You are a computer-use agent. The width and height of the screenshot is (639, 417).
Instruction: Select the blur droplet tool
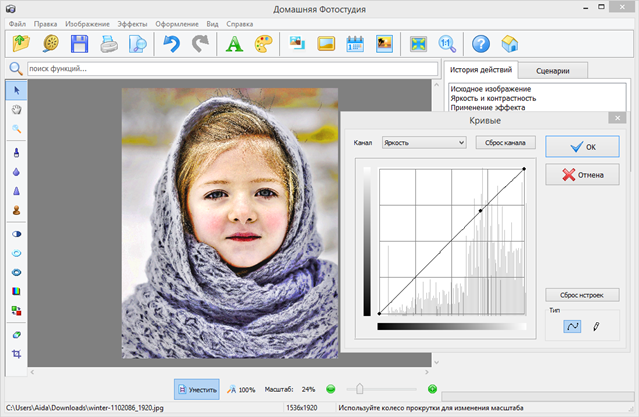[x=16, y=172]
